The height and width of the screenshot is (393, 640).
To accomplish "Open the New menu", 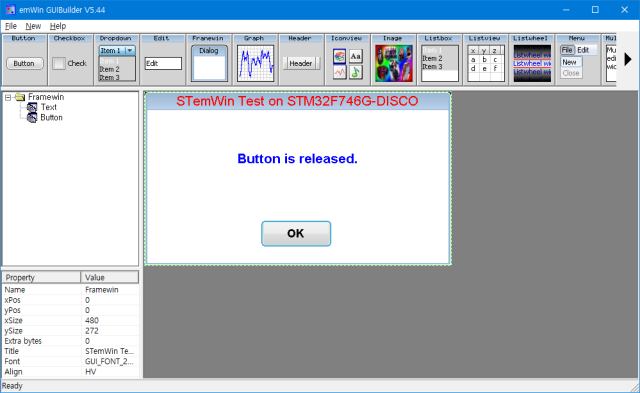I will point(33,26).
